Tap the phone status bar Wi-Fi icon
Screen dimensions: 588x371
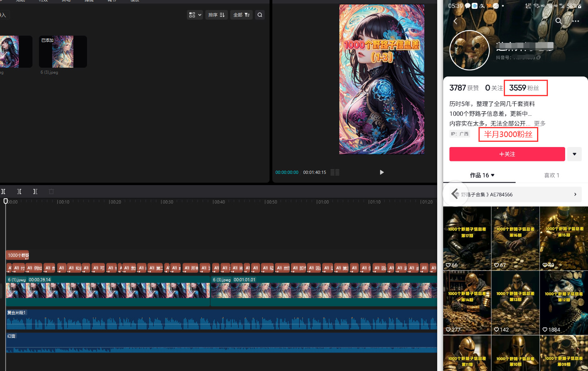coord(537,6)
